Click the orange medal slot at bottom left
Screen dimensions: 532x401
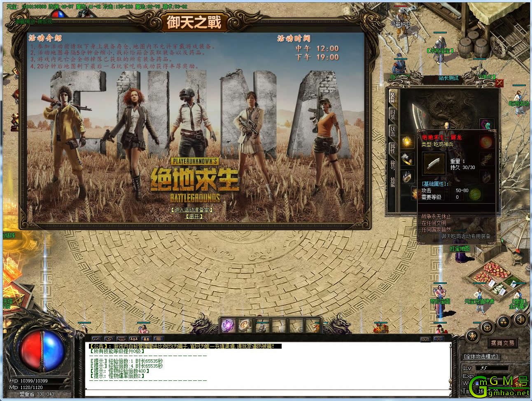pos(415,193)
